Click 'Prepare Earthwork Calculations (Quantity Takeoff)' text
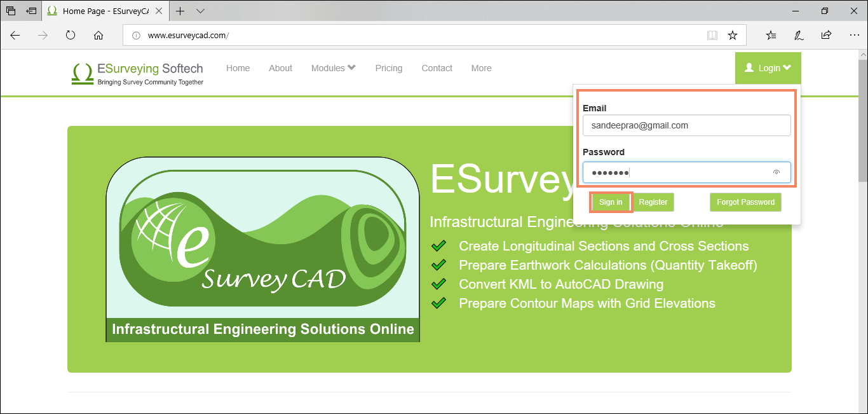868x414 pixels. point(608,265)
